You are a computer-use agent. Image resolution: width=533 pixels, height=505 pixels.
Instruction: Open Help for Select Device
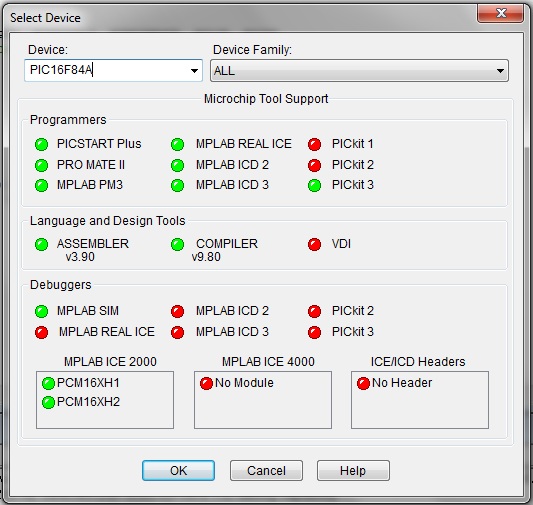coord(353,471)
